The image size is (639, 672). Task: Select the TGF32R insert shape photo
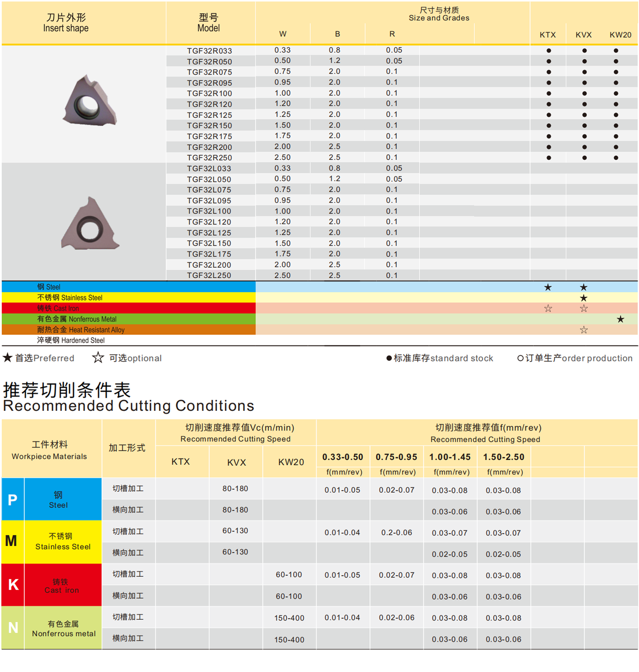(90, 100)
